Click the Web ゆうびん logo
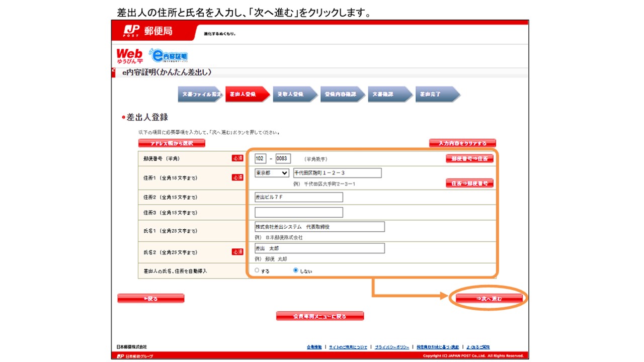The height and width of the screenshot is (362, 644). (129, 55)
